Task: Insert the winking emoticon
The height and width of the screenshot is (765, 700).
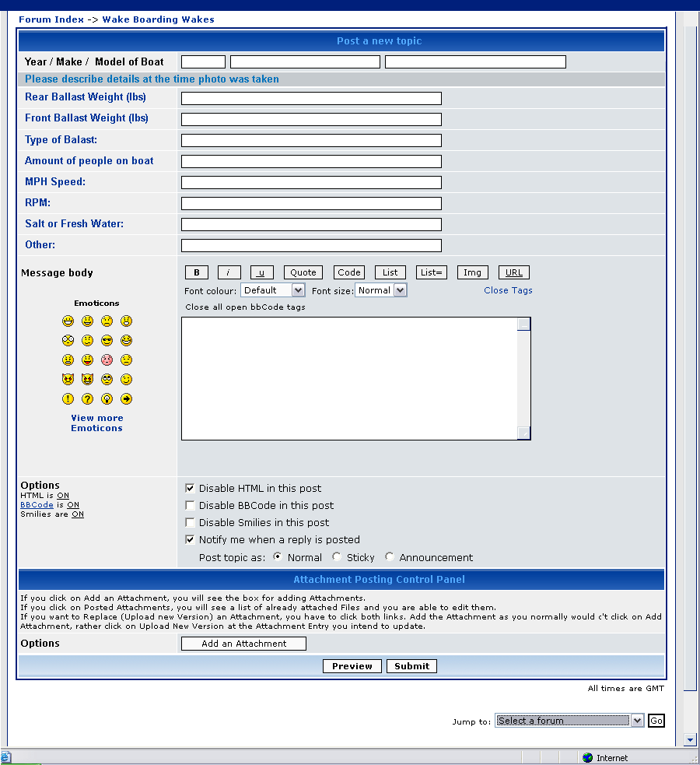Action: pos(126,380)
